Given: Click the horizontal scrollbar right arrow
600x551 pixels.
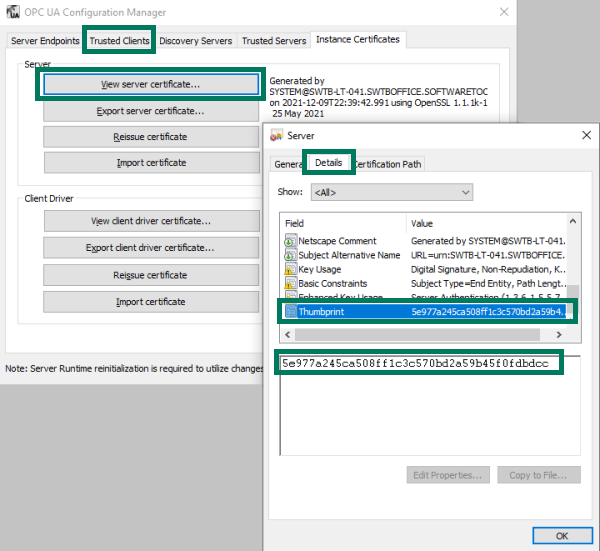Looking at the screenshot, I should (x=559, y=335).
